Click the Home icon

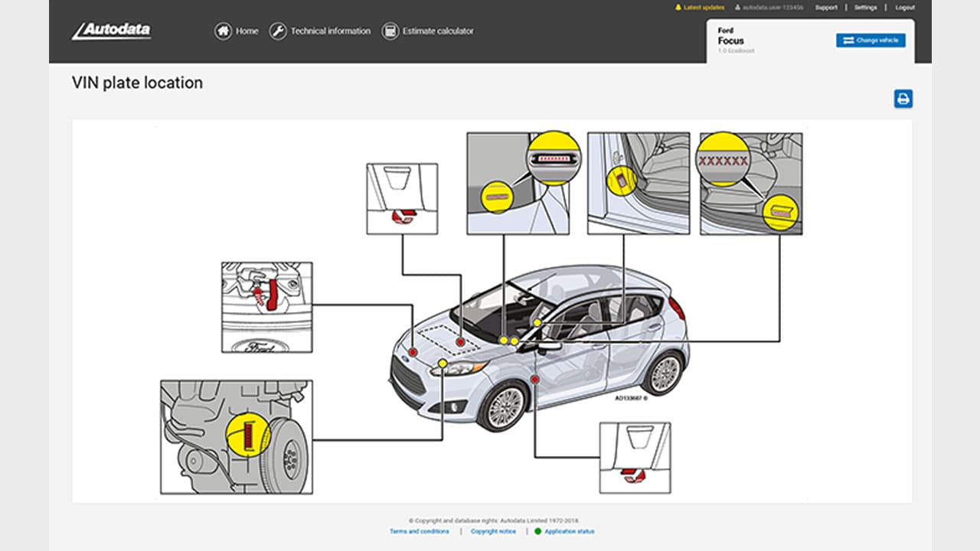(222, 31)
